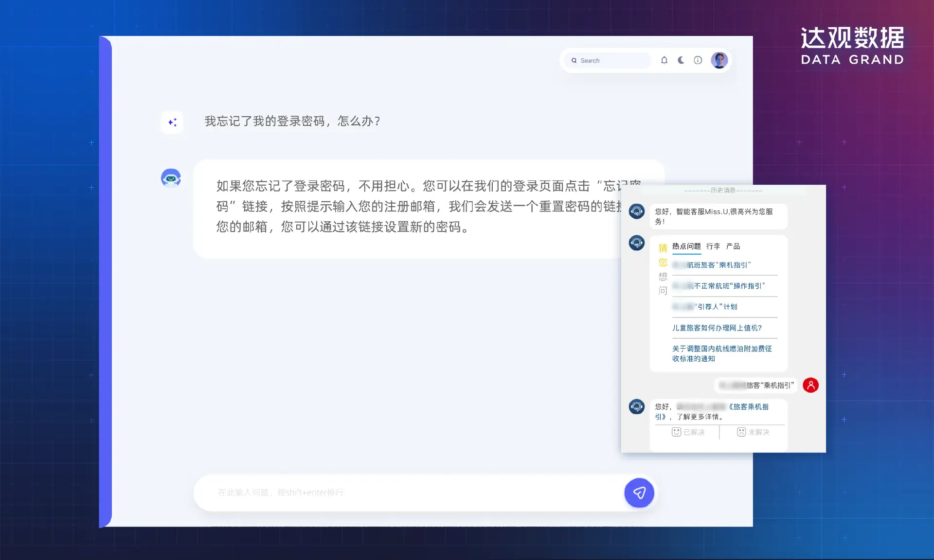Switch to the 热点问题 tab
The width and height of the screenshot is (934, 560).
click(686, 246)
